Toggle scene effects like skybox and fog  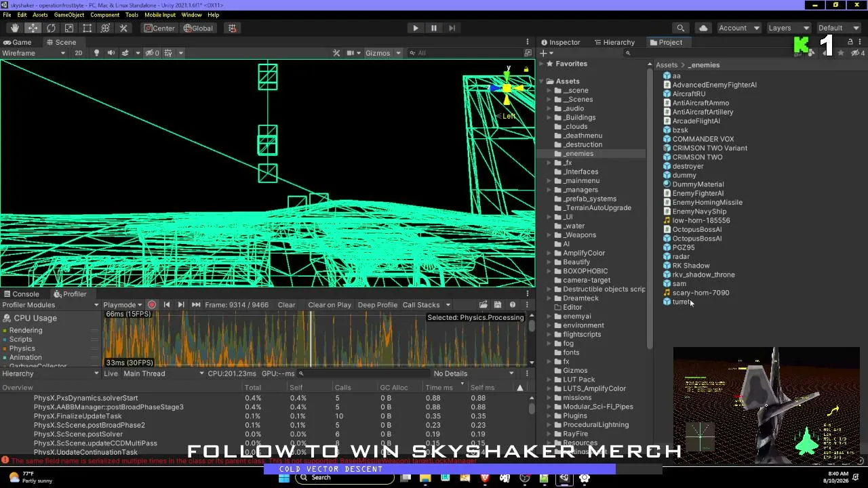coord(125,53)
